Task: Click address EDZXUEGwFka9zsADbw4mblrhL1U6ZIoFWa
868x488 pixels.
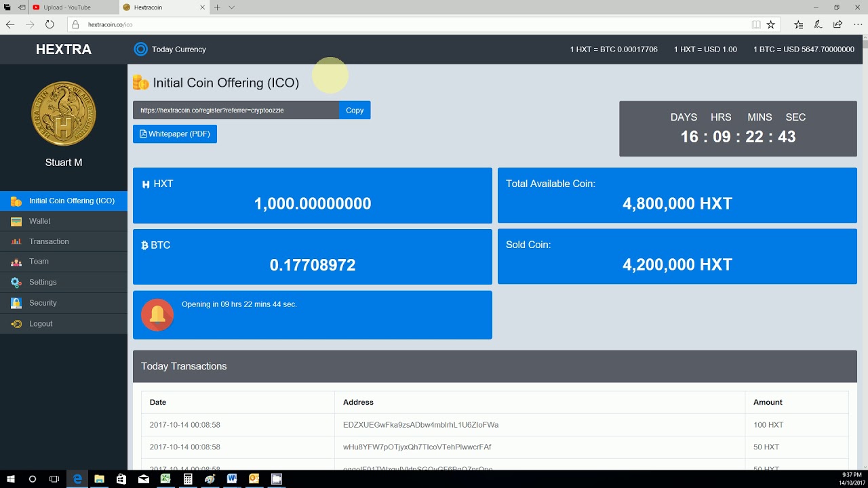Action: point(420,425)
